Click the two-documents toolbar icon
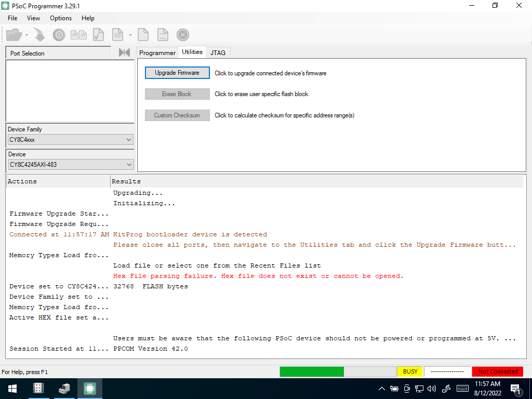The width and height of the screenshot is (532, 399). tap(78, 35)
